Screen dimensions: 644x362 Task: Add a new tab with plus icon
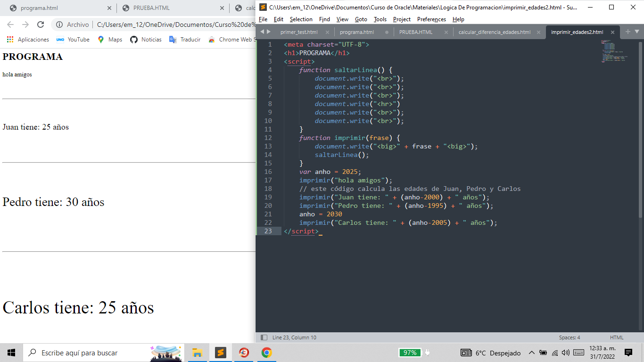click(627, 32)
